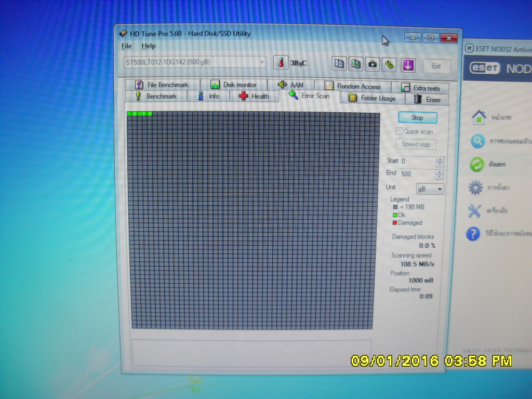Image resolution: width=532 pixels, height=399 pixels.
Task: Click the Start value input field
Action: (x=418, y=161)
